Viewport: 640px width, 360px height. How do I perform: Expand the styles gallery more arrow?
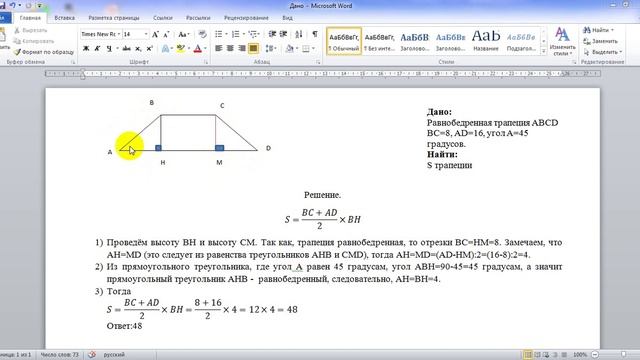pyautogui.click(x=543, y=51)
